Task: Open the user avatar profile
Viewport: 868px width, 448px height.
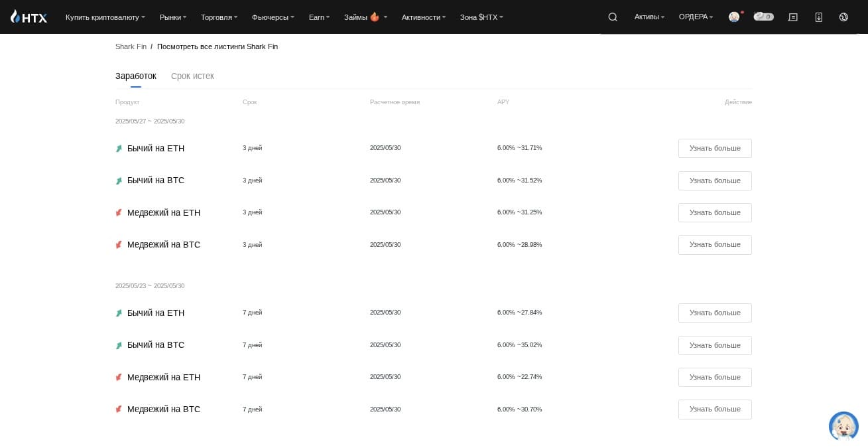Action: pos(734,17)
